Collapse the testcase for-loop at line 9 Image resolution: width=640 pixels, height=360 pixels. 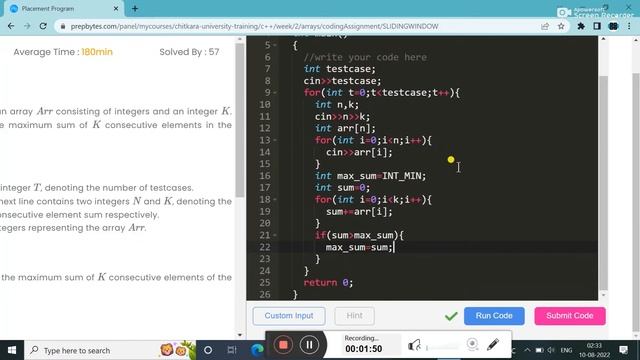coord(275,93)
